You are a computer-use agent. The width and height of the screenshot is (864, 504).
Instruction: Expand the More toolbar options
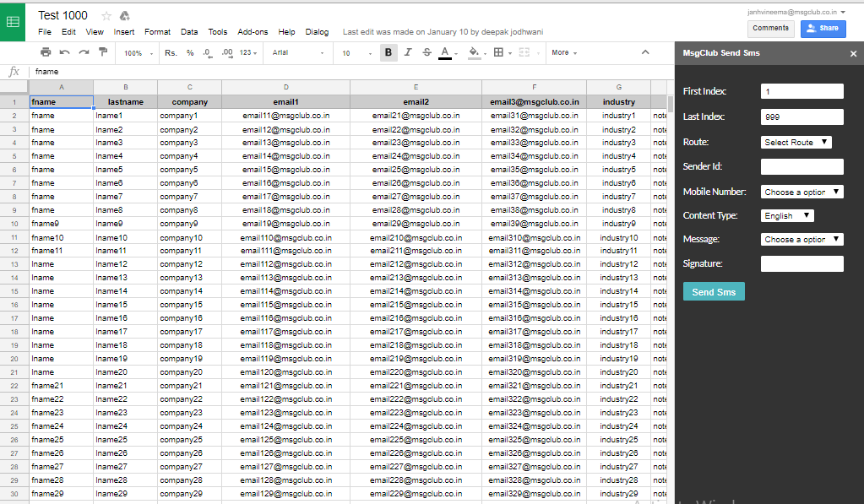click(564, 53)
